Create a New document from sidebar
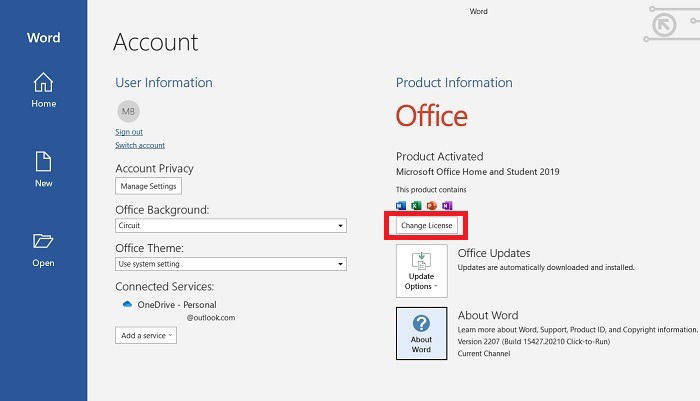The image size is (700, 401). [43, 169]
